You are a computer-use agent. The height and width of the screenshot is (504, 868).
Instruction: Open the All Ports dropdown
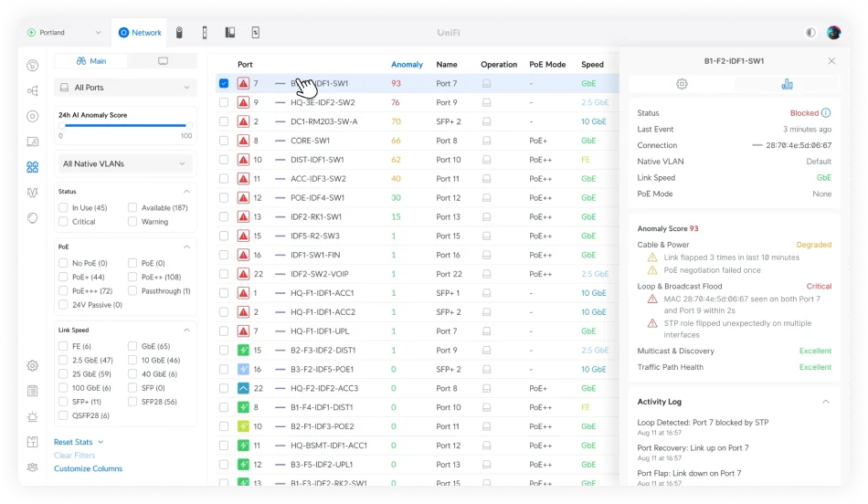point(124,88)
